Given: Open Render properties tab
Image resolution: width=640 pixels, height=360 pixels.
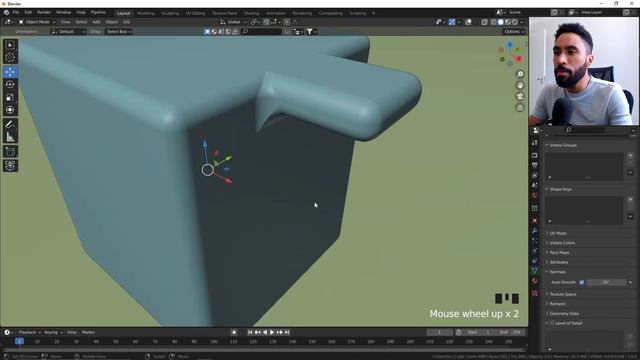Looking at the screenshot, I should click(535, 155).
